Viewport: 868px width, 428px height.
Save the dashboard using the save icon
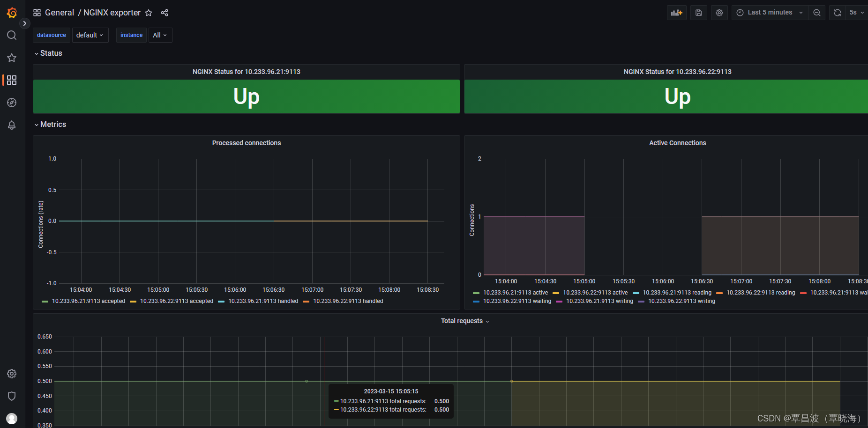tap(698, 12)
